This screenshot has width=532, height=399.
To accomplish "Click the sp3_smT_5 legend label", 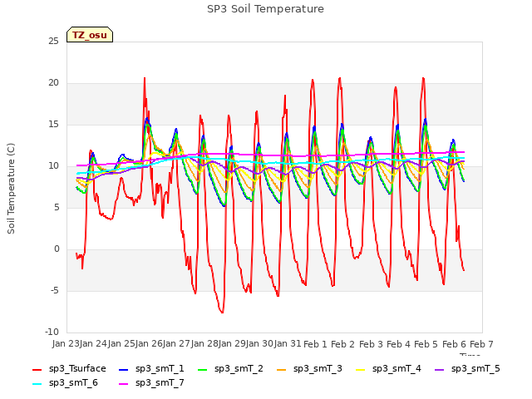I will [475, 368].
